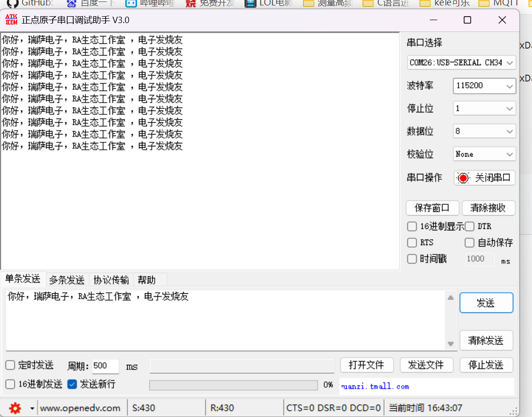Click the 清除发送 button

pyautogui.click(x=486, y=340)
